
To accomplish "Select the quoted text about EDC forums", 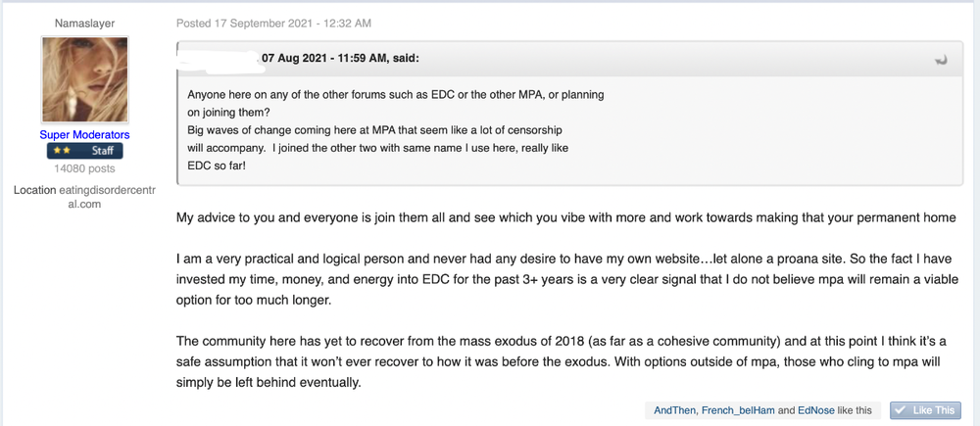I will click(x=396, y=131).
